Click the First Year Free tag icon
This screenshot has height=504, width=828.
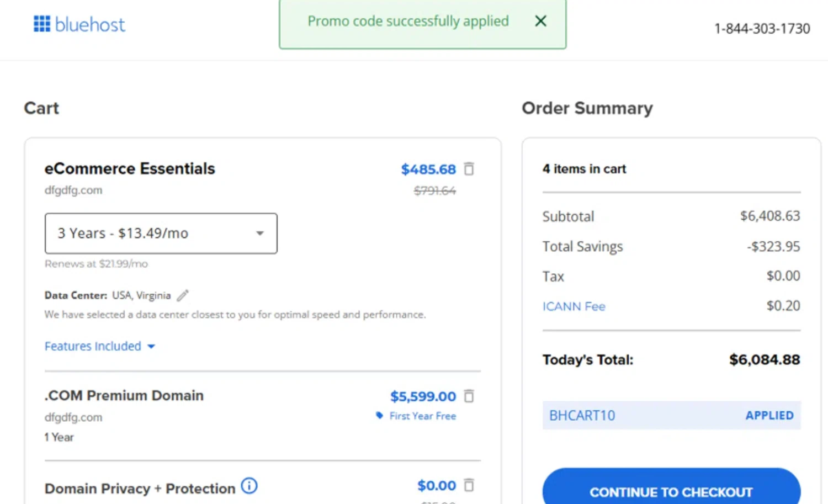[x=379, y=416]
